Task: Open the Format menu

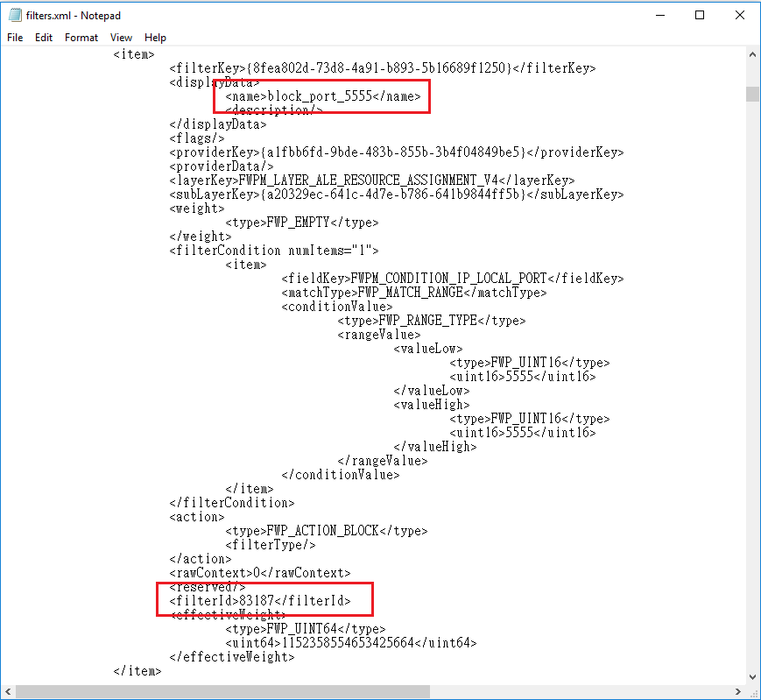Action: point(81,38)
